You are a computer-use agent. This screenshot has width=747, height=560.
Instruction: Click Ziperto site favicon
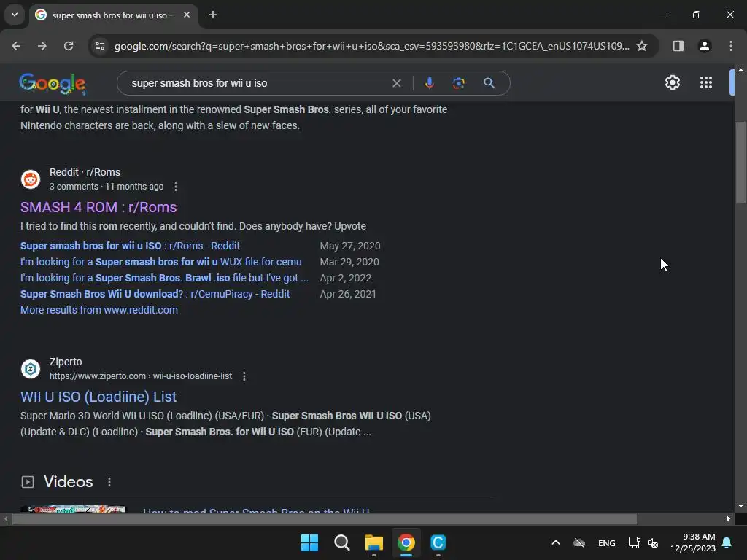click(x=31, y=369)
